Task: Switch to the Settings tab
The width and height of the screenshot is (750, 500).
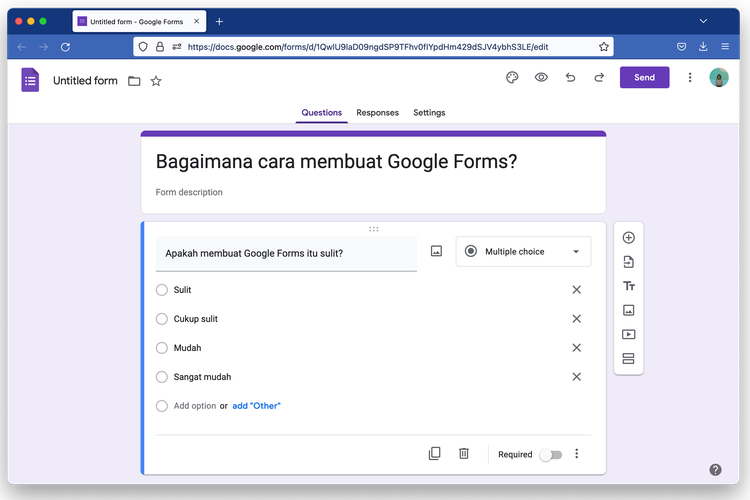Action: click(x=429, y=113)
